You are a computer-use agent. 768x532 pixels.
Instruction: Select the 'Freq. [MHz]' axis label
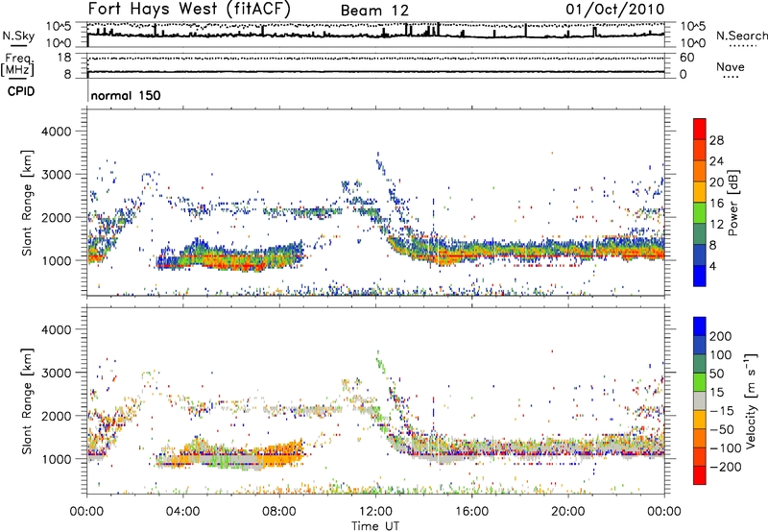17,65
